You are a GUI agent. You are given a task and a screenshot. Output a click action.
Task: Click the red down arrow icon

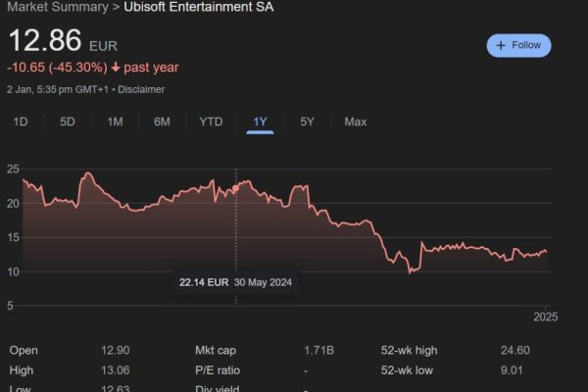(116, 68)
